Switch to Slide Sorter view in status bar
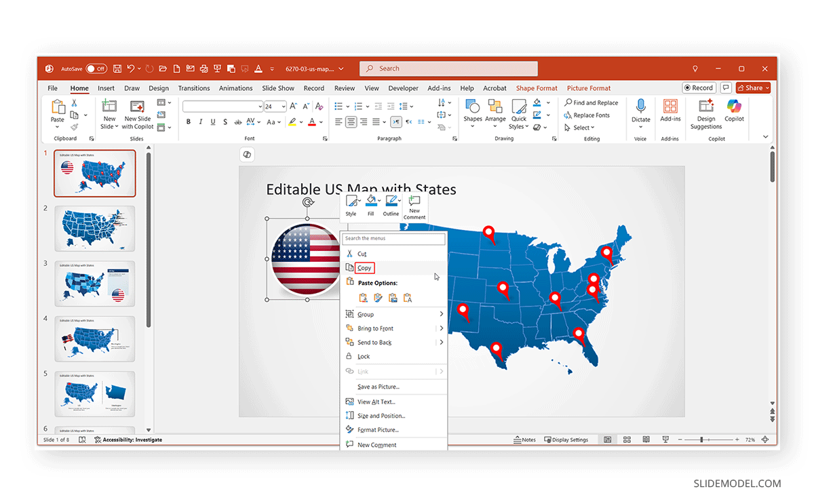The image size is (814, 504). pyautogui.click(x=627, y=440)
